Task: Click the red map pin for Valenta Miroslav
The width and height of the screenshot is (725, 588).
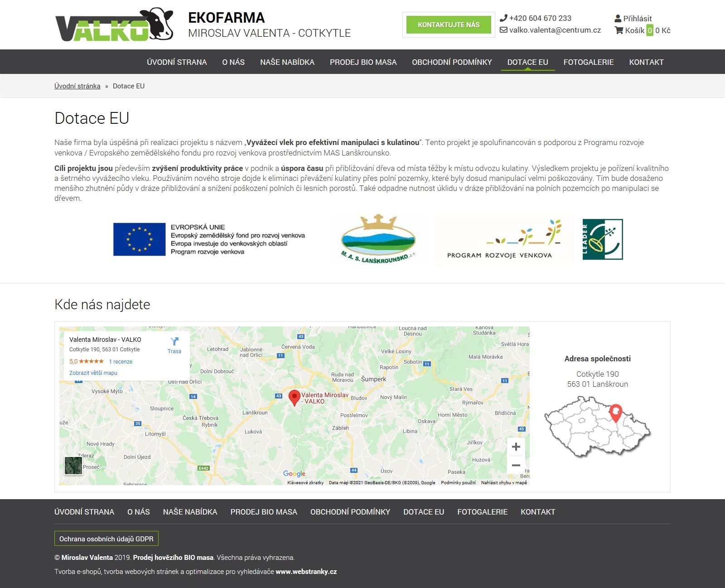Action: (x=295, y=398)
